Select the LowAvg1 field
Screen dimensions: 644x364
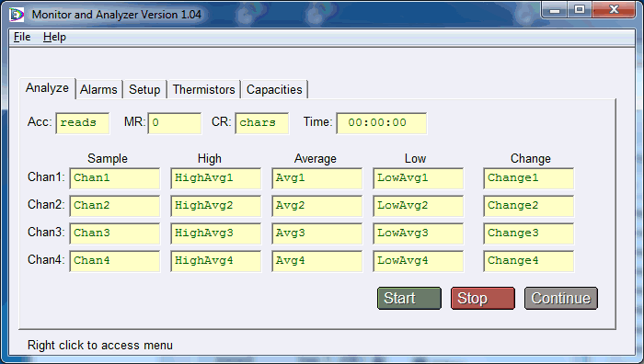(x=418, y=178)
